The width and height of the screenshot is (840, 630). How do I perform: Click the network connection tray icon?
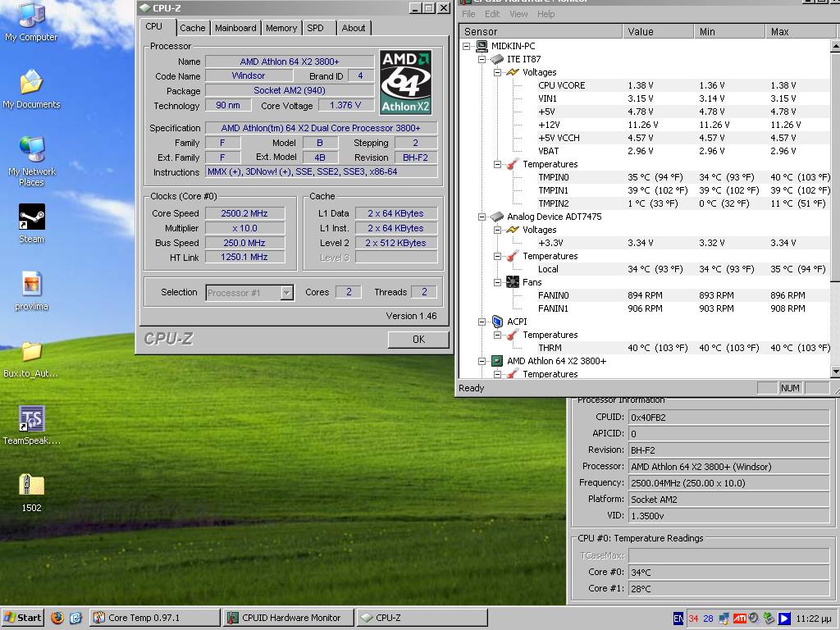[724, 619]
